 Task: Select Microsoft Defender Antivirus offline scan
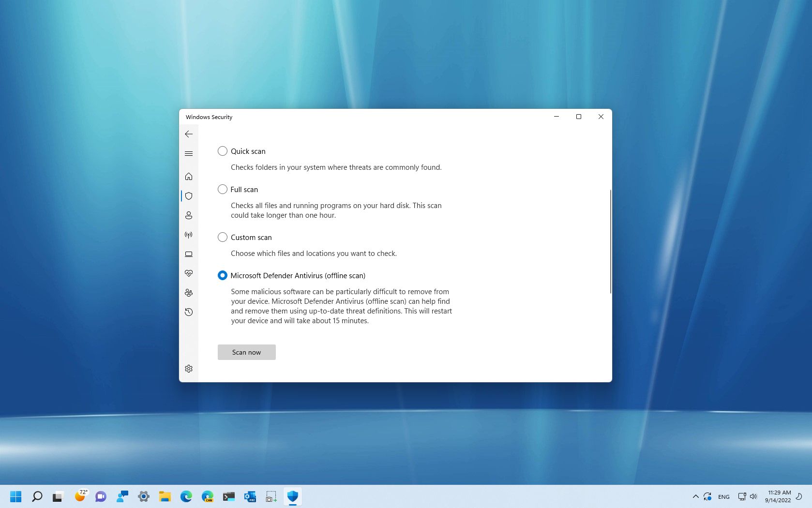[x=223, y=275]
